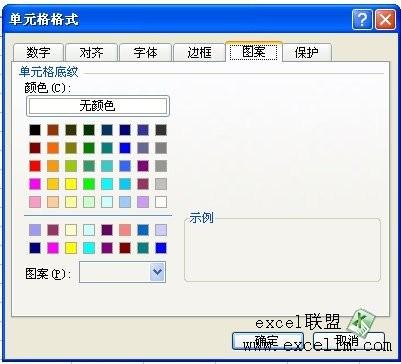The image size is (401, 364).
Task: Choose the gold swatch next to yellow
Action: (x=53, y=184)
